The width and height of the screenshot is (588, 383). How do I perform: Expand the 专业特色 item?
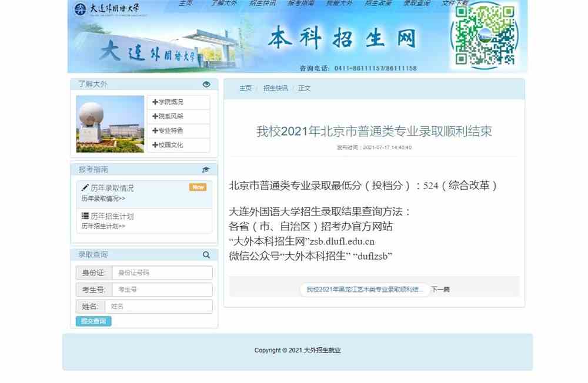coord(179,130)
